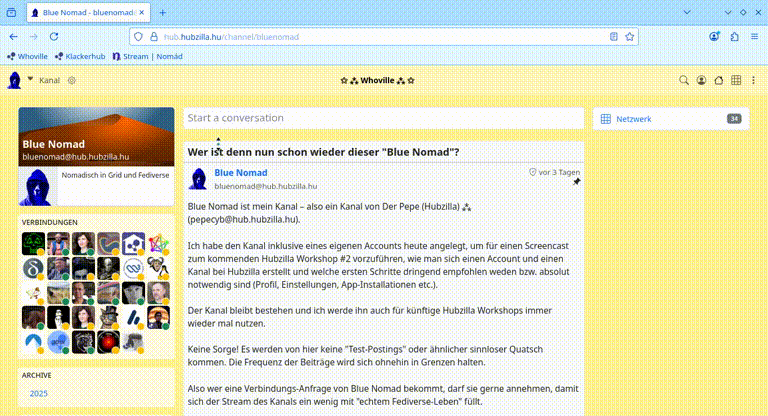Click the browser reload button
This screenshot has height=416, width=768.
click(53, 36)
